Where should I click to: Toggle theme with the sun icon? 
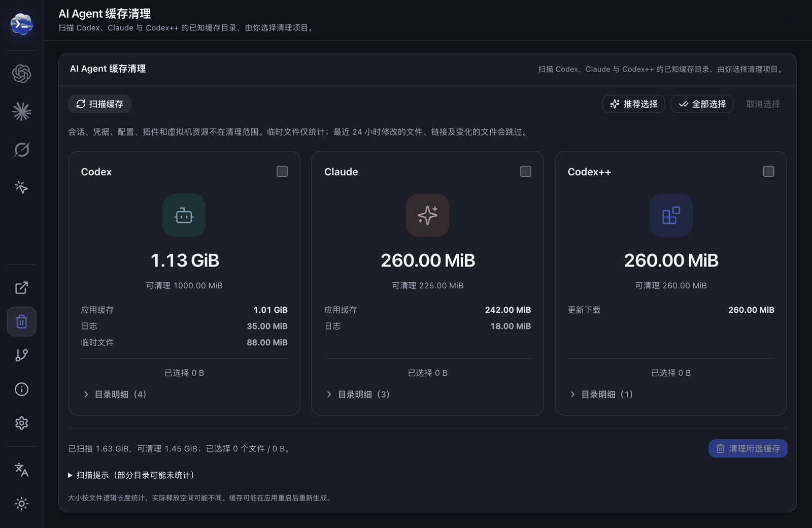[21, 504]
